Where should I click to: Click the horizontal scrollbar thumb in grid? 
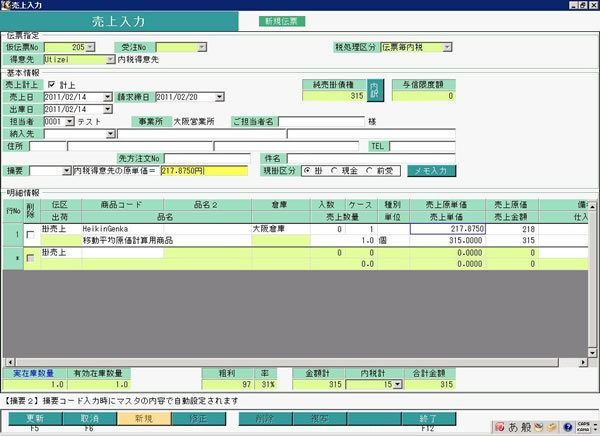point(287,362)
